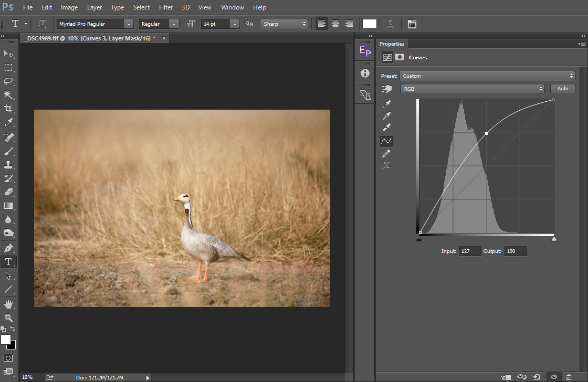Pick the Clone Stamp tool
The height and width of the screenshot is (382, 588).
pyautogui.click(x=8, y=165)
